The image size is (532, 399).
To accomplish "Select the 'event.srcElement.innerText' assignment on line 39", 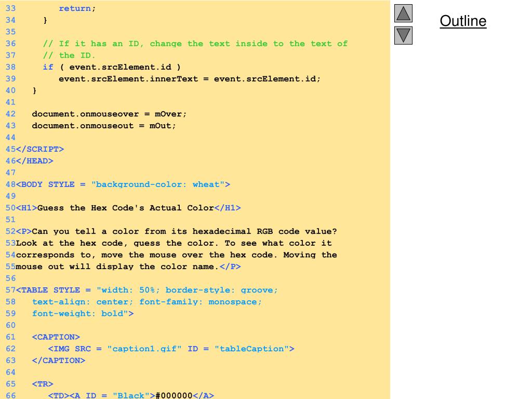I will pos(190,79).
